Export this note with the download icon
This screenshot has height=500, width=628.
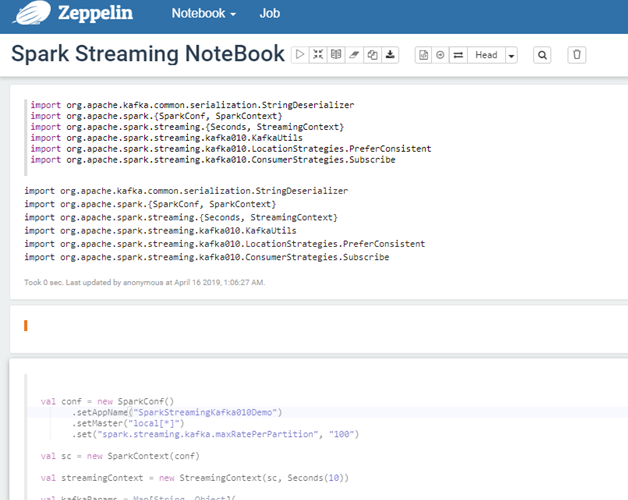[390, 54]
